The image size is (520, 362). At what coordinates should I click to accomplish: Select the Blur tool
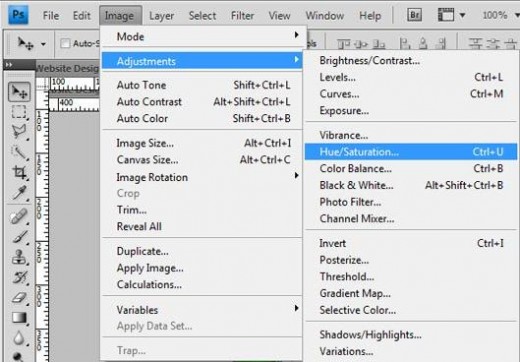[x=19, y=338]
